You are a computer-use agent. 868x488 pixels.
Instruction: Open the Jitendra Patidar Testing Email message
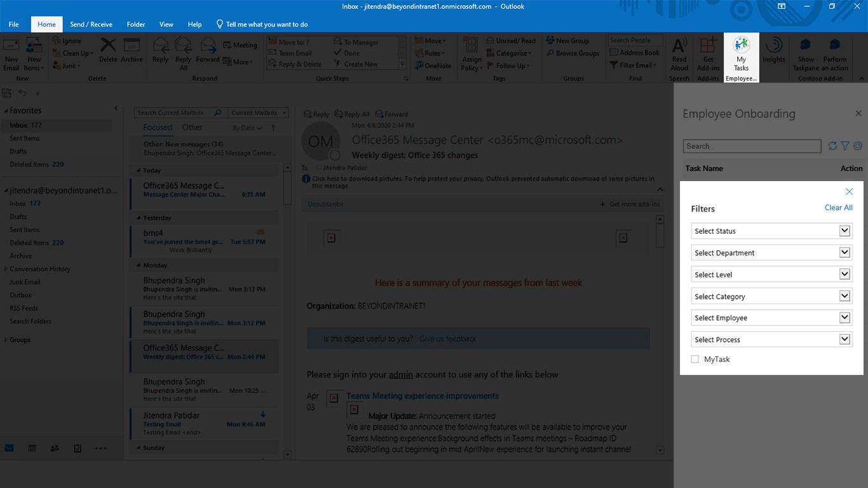[x=204, y=424]
